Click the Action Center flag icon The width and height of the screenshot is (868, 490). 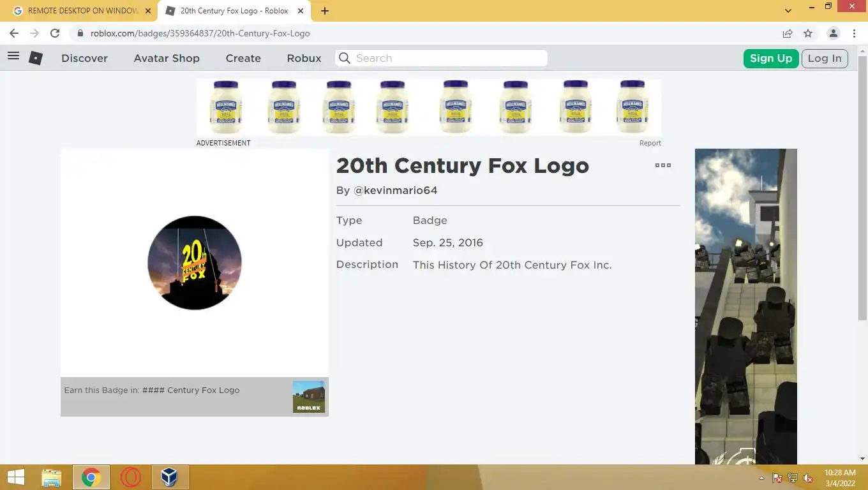(x=777, y=478)
